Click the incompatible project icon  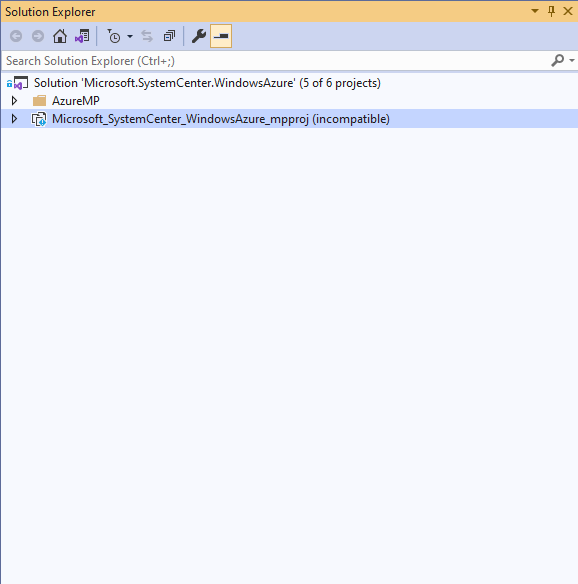[39, 119]
